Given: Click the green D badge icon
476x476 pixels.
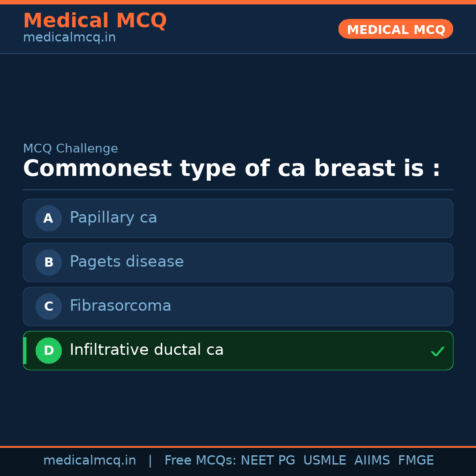Looking at the screenshot, I should pos(48,350).
